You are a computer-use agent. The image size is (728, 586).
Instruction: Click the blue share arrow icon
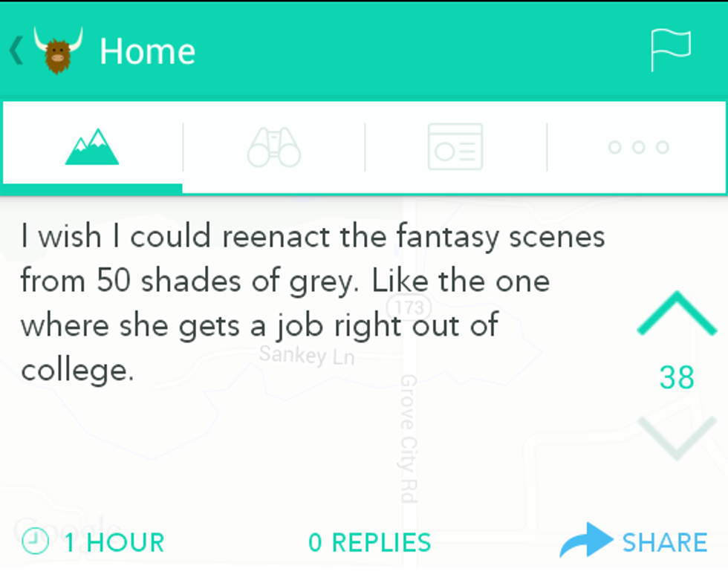click(585, 541)
